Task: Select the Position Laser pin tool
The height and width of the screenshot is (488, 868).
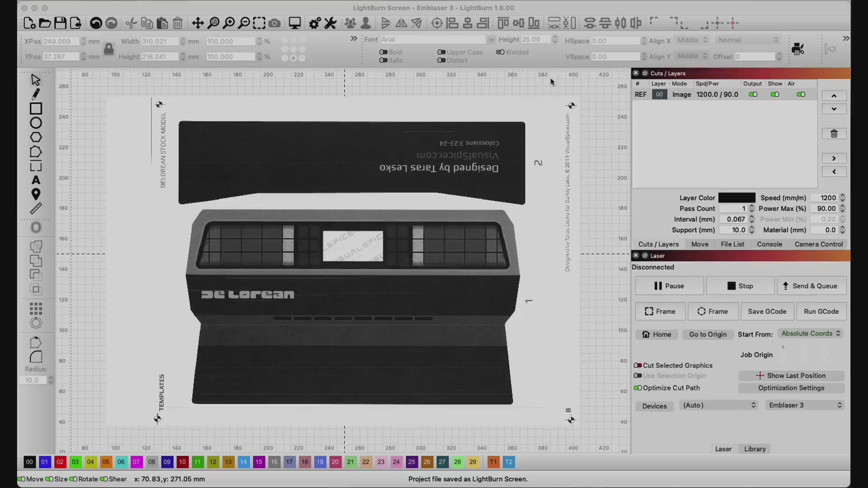Action: [36, 194]
